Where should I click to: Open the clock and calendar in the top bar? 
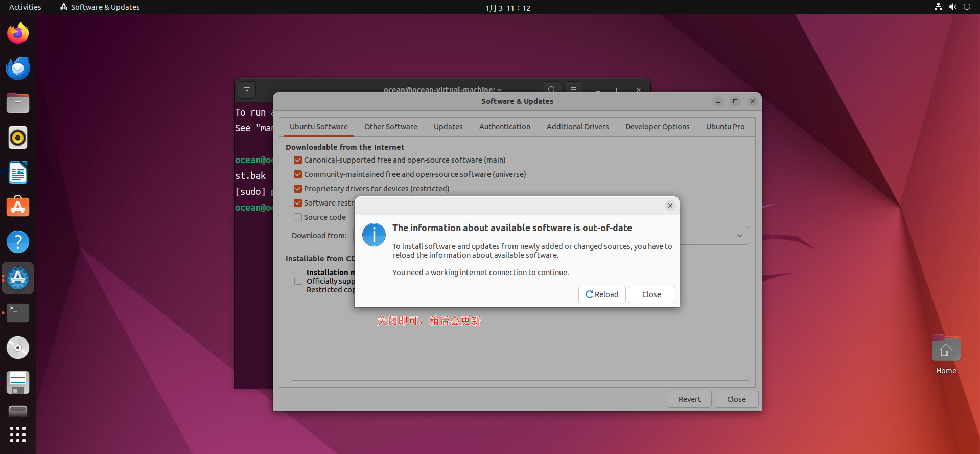click(508, 8)
